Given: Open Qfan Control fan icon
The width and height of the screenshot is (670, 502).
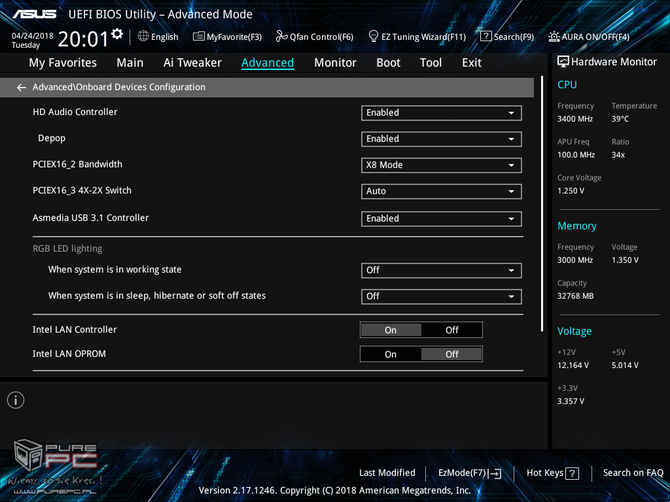Looking at the screenshot, I should tap(281, 36).
